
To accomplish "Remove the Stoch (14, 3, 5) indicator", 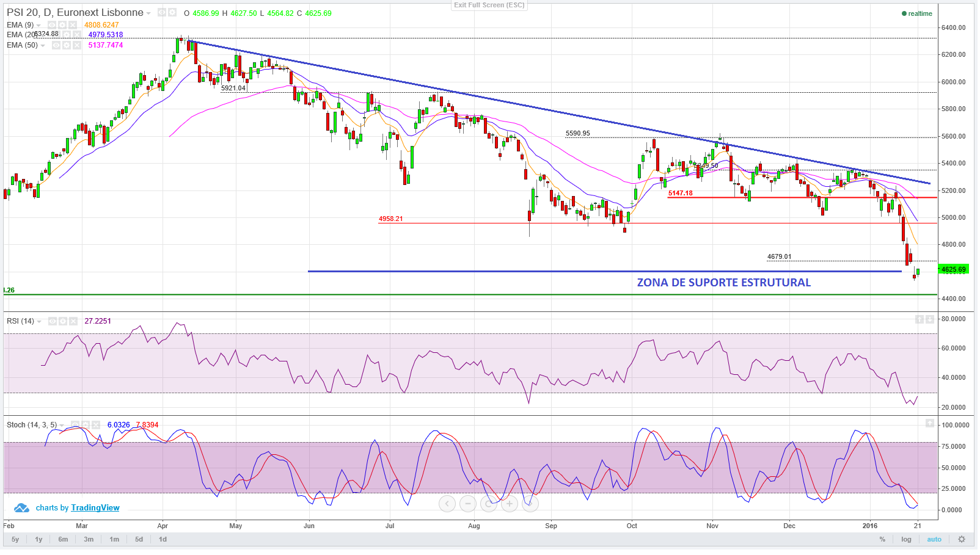I will [x=95, y=425].
